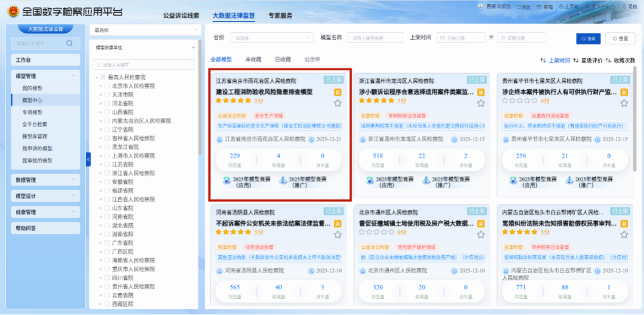Check the 最高人民检察院 root checkbox
This screenshot has width=644, height=315.
[103, 77]
